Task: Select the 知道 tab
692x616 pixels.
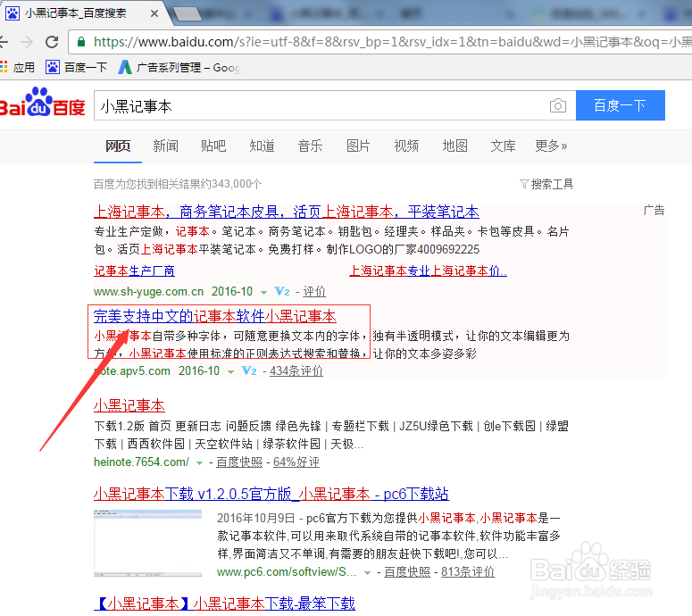Action: click(x=262, y=146)
